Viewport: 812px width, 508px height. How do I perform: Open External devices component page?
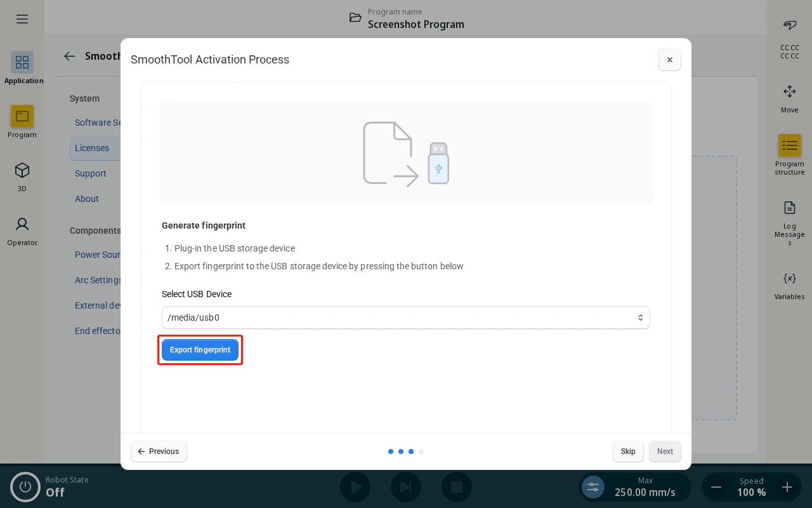pyautogui.click(x=98, y=305)
